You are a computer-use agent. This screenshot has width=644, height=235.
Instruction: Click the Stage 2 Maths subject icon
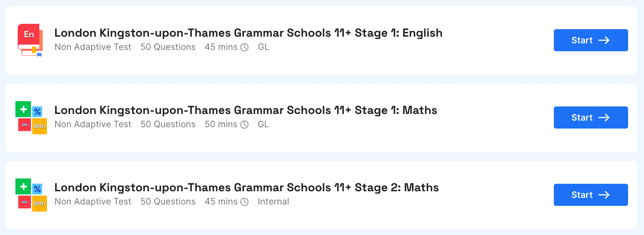click(31, 195)
